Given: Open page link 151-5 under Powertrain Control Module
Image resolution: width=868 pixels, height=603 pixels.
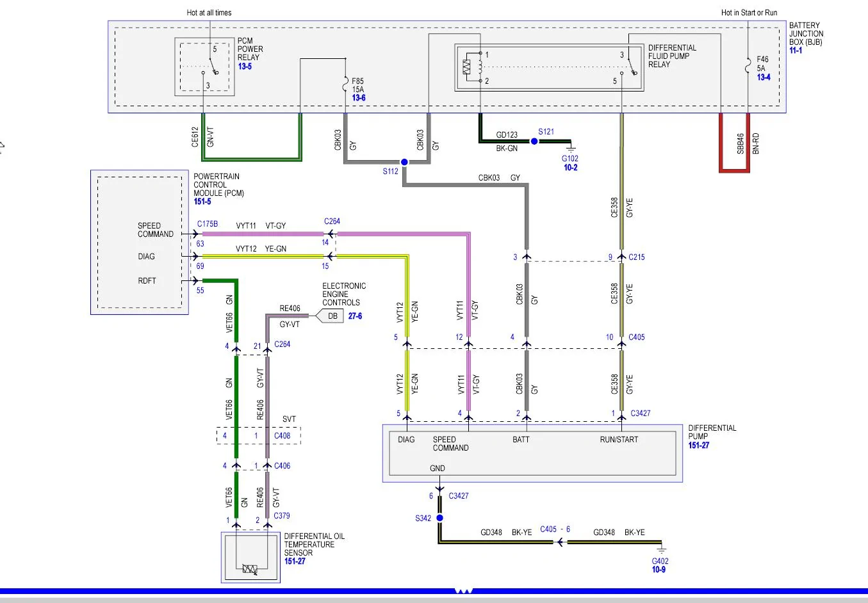Looking at the screenshot, I should [202, 202].
